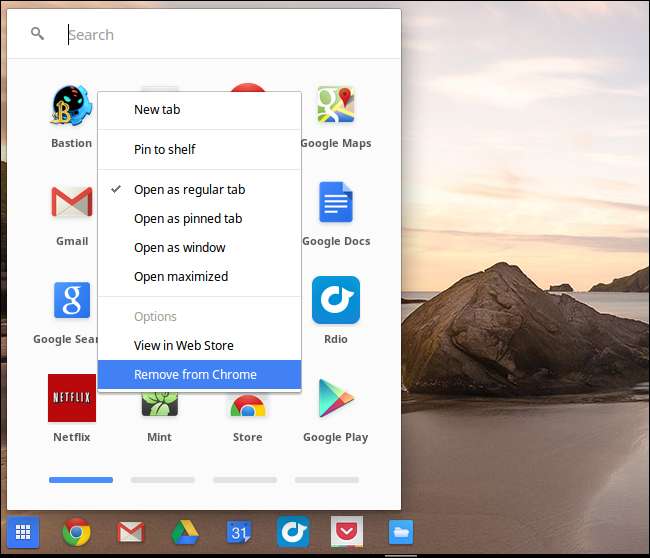Viewport: 650px width, 558px height.
Task: Open Google Docs app icon
Action: tap(335, 203)
